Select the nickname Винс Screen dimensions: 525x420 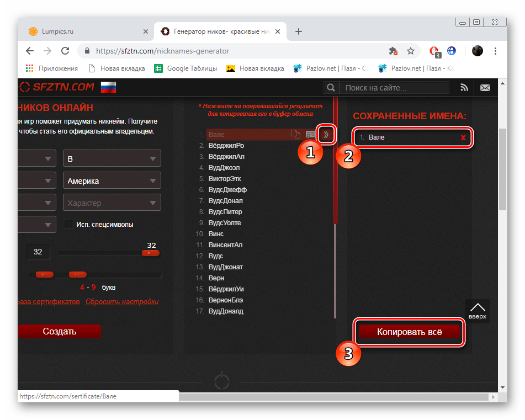pos(216,234)
